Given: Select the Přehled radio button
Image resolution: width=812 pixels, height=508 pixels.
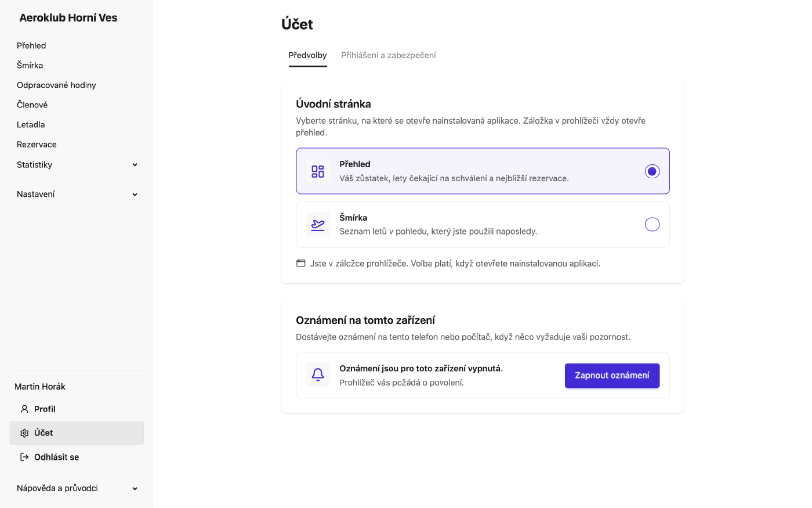Looking at the screenshot, I should point(652,171).
